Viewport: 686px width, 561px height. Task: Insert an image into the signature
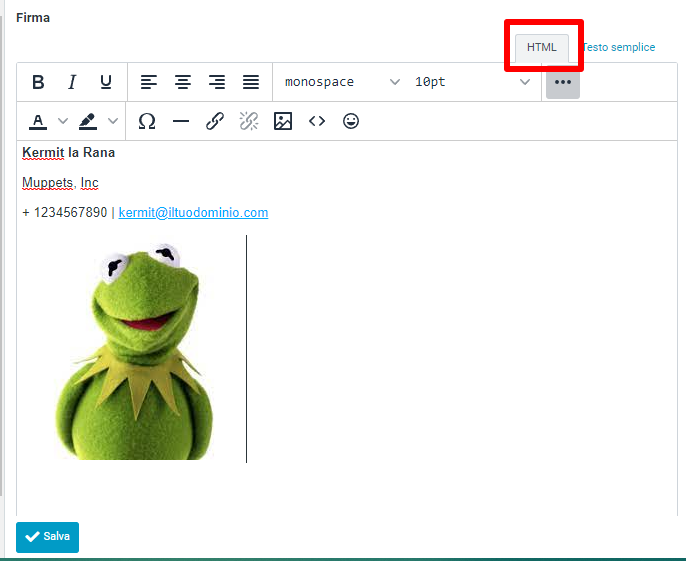pyautogui.click(x=283, y=121)
